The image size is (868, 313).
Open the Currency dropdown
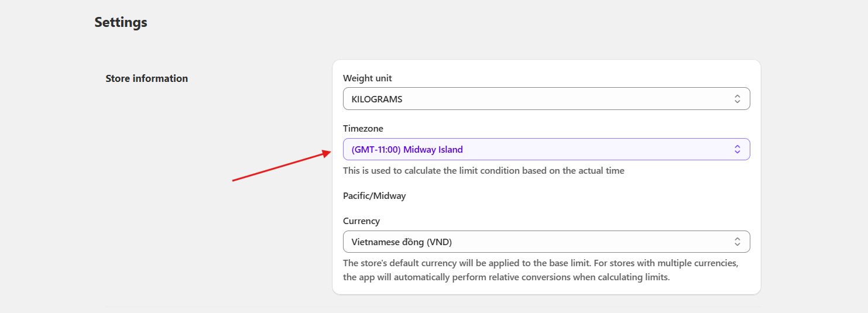pyautogui.click(x=545, y=242)
